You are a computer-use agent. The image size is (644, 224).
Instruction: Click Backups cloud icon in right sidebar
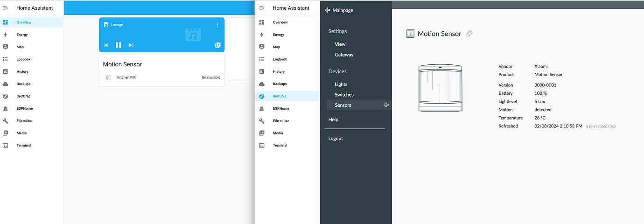pyautogui.click(x=262, y=84)
